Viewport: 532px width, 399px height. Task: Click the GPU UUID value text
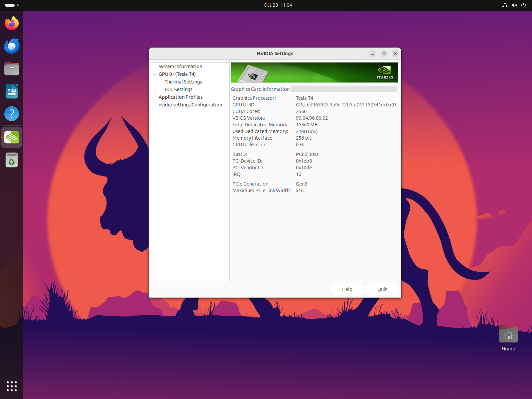coord(346,105)
